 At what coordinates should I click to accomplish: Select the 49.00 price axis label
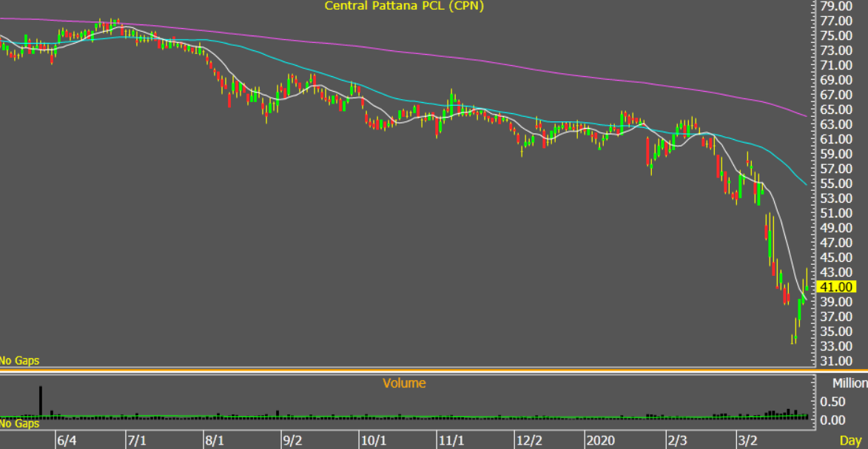pyautogui.click(x=836, y=228)
